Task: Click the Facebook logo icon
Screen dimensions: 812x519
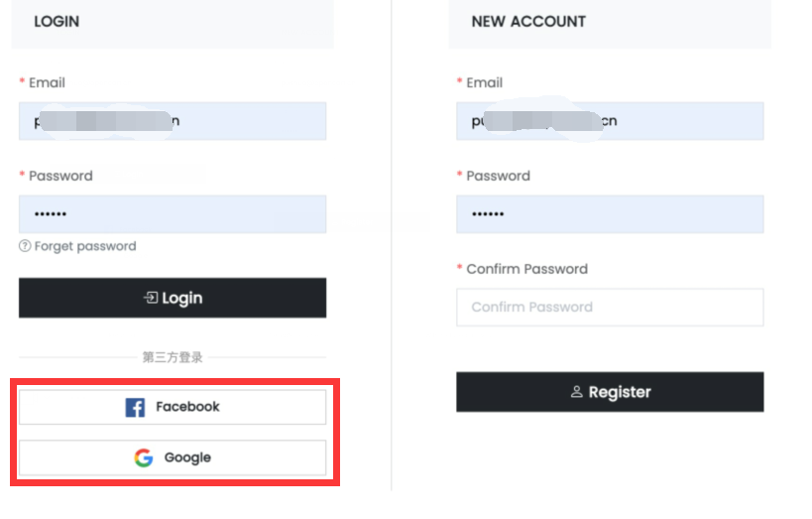Action: pyautogui.click(x=135, y=408)
